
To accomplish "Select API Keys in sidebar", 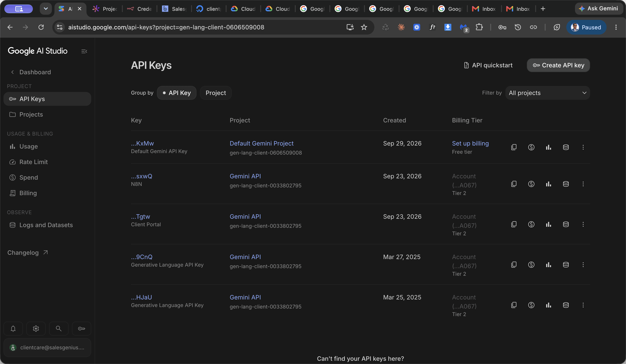I will tap(47, 99).
